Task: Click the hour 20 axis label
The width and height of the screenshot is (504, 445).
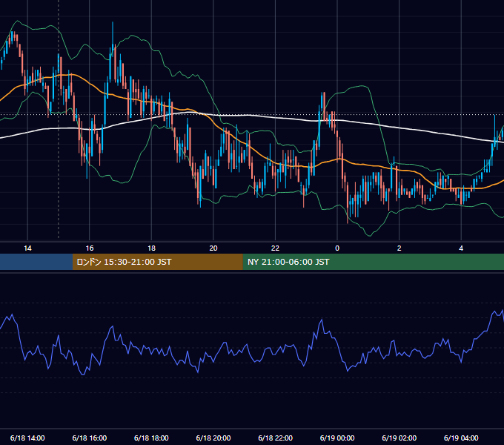Action: point(213,248)
